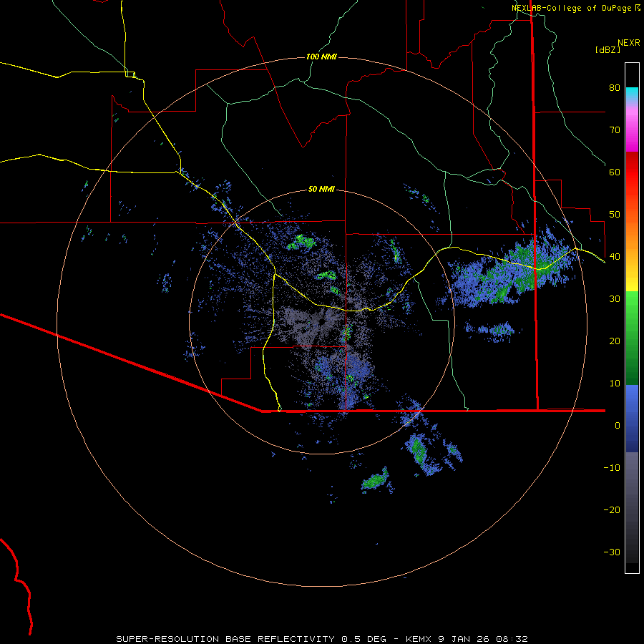The image size is (644, 644).
Task: Click the "10" value on the dBZ scale
Action: [x=615, y=384]
